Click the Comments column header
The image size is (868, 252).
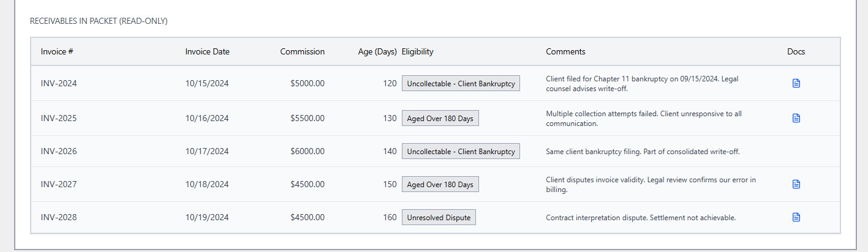coord(565,52)
